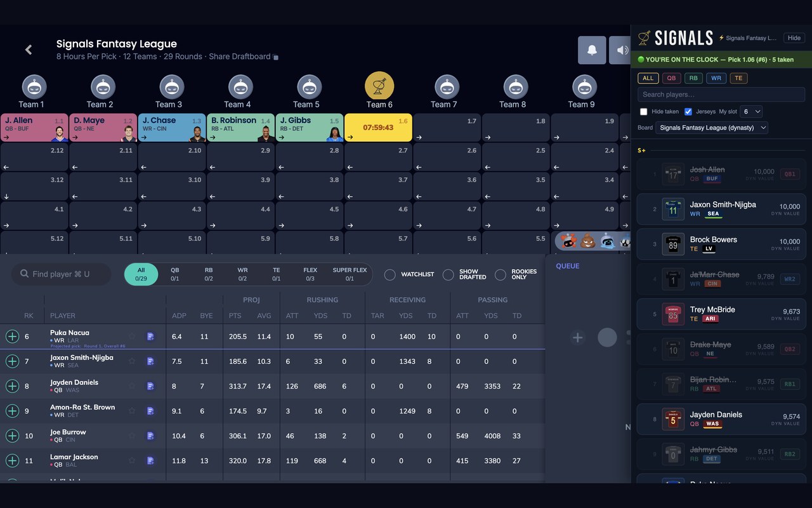Copy the Share Draftboard link icon
812x508 pixels.
point(276,57)
